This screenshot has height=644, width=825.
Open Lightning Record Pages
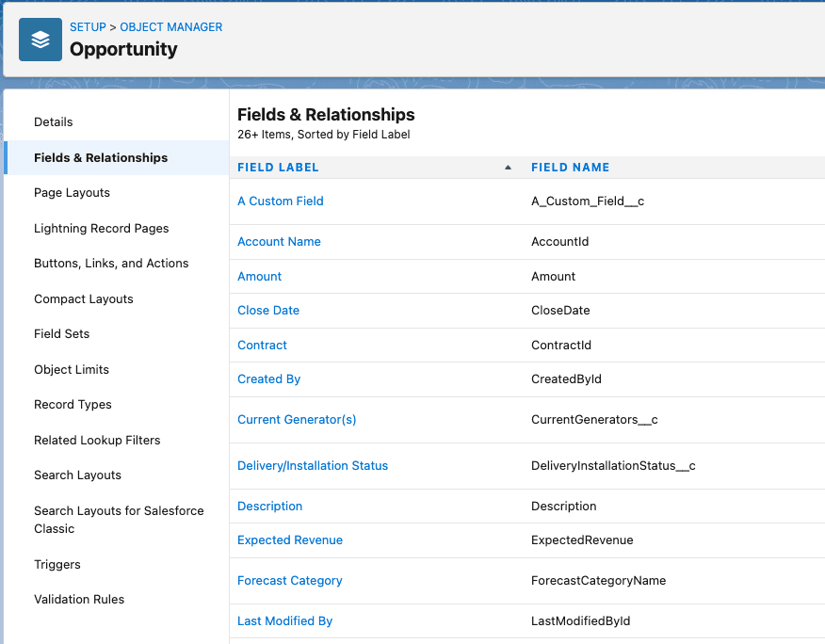click(101, 228)
